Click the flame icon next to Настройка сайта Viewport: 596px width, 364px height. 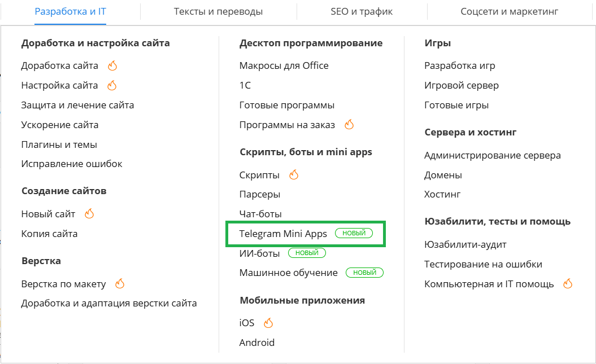point(112,85)
